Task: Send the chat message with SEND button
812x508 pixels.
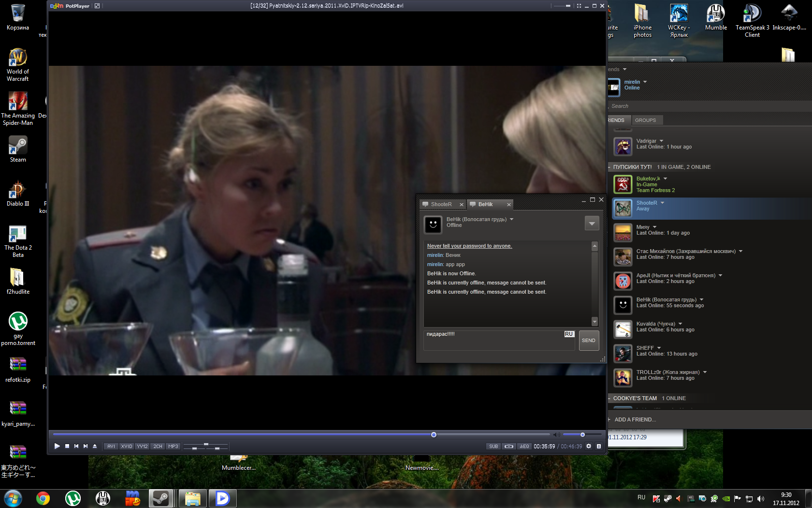Action: 589,340
